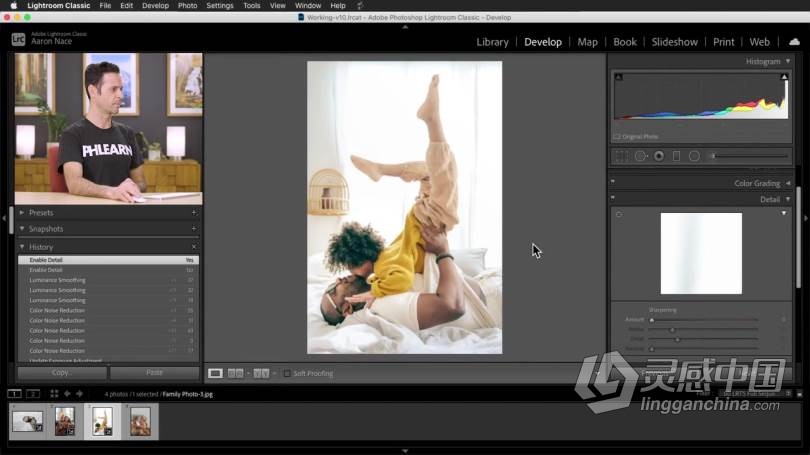The image size is (810, 455).
Task: Toggle Color Grading panel on/off switch
Action: click(x=613, y=181)
